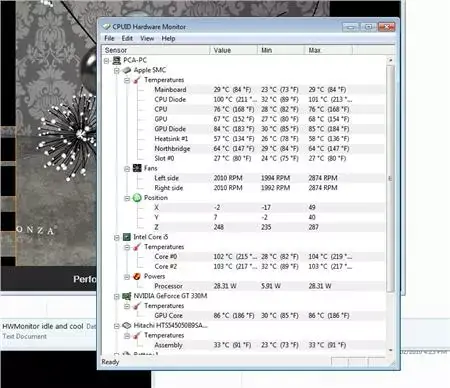450x388 pixels.
Task: Collapse NVIDIA GeForce GT 330M node
Action: 116,296
